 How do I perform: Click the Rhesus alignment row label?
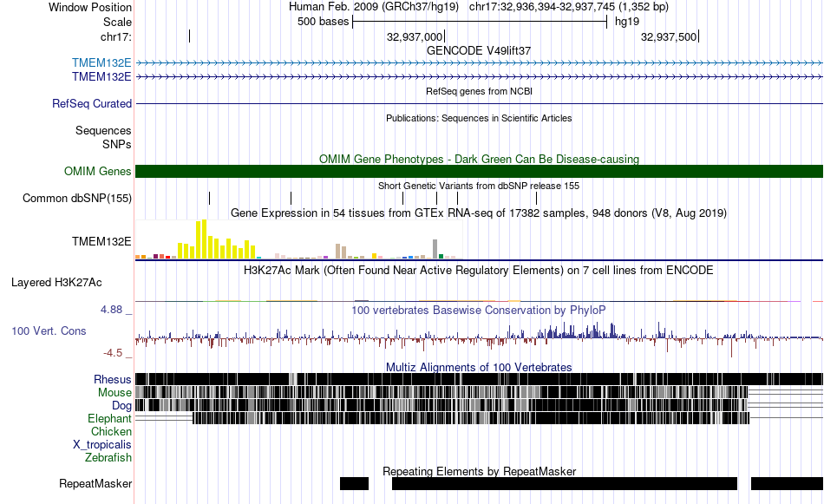click(113, 379)
